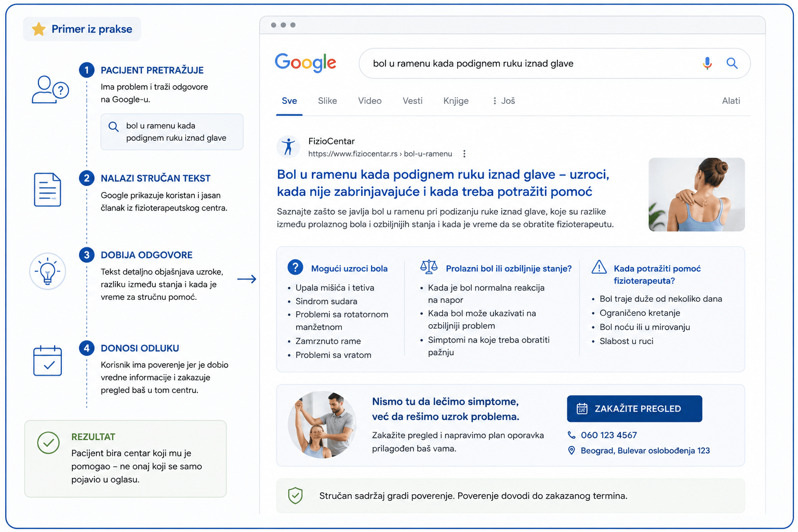Click the Slabost u ruci bullet

(x=627, y=341)
